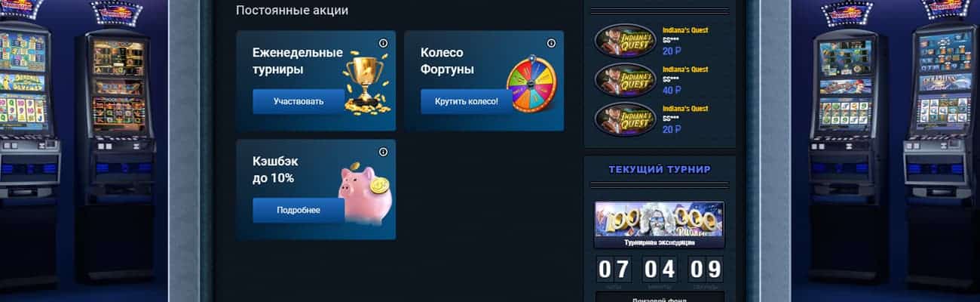
Task: Click the ТЕКУЩИЙ ТУРНИР heading
Action: [660, 170]
